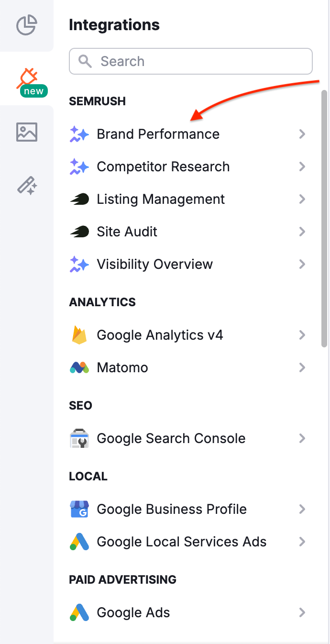Click the Google Analytics v4 Firebase icon
Screen dimensions: 330x644
(79, 335)
